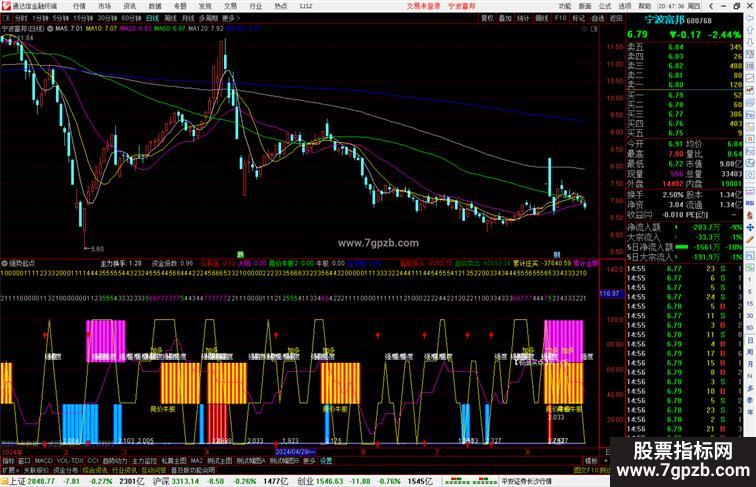Open the 综合资讯 bottom tab
Image resolution: width=756 pixels, height=487 pixels.
point(95,470)
